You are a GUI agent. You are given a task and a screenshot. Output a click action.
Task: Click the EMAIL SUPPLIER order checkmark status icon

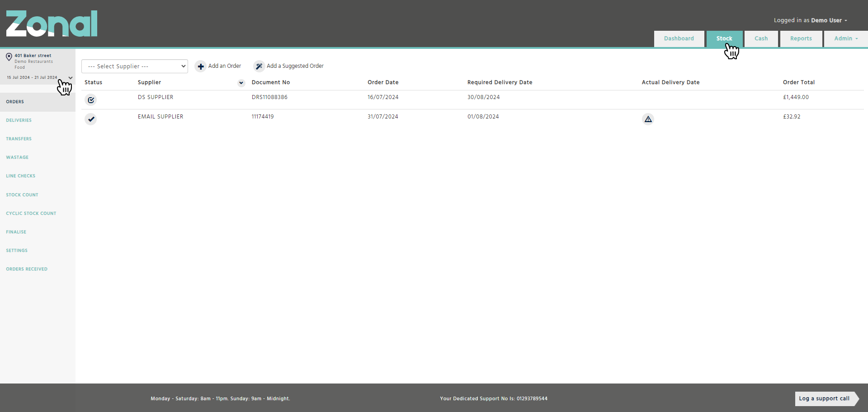coord(91,119)
